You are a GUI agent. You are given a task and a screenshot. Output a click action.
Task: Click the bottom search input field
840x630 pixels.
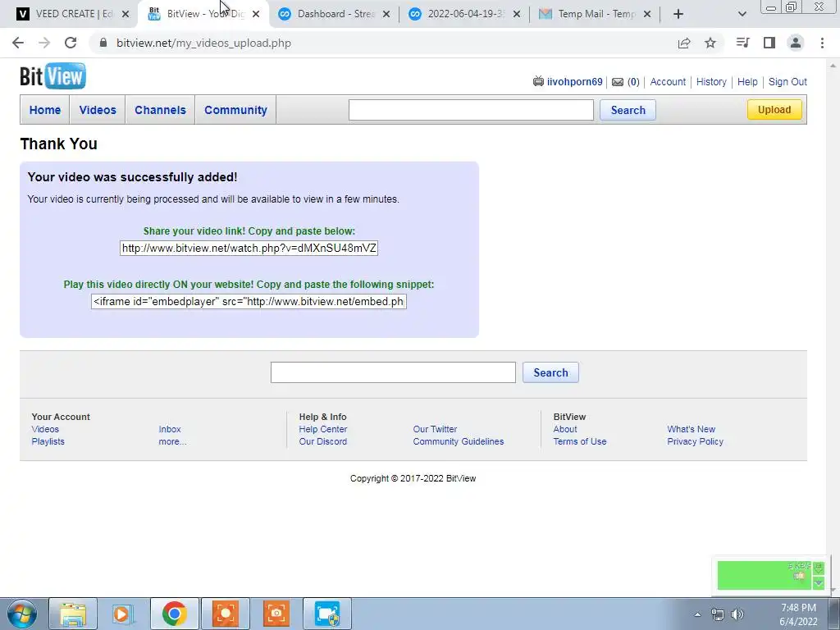[393, 372]
